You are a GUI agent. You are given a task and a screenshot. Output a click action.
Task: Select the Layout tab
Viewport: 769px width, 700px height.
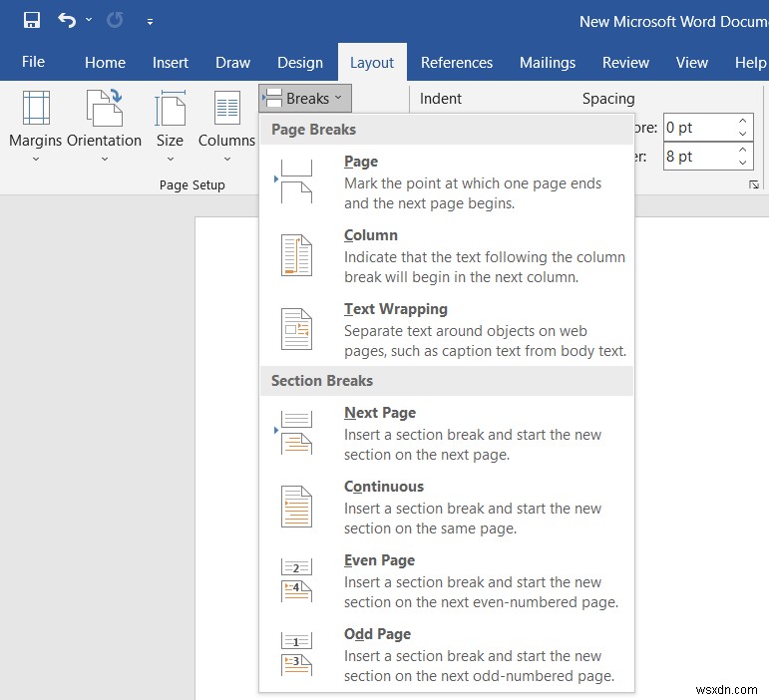(x=372, y=62)
